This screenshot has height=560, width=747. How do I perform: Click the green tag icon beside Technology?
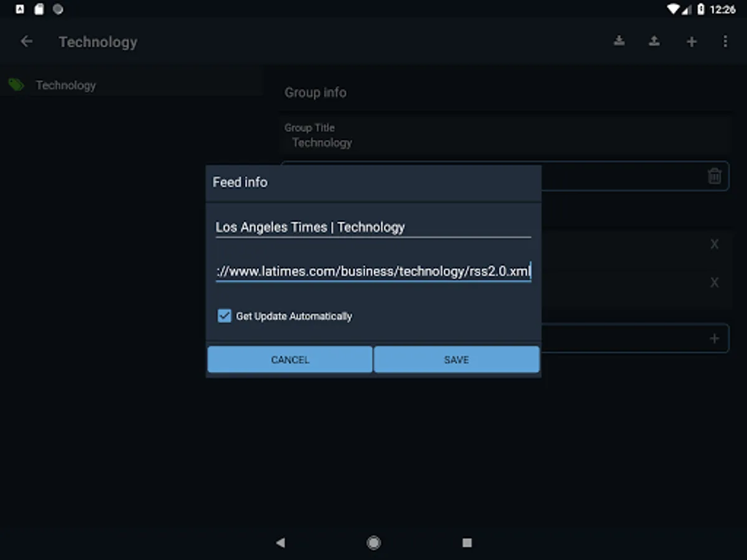[16, 85]
